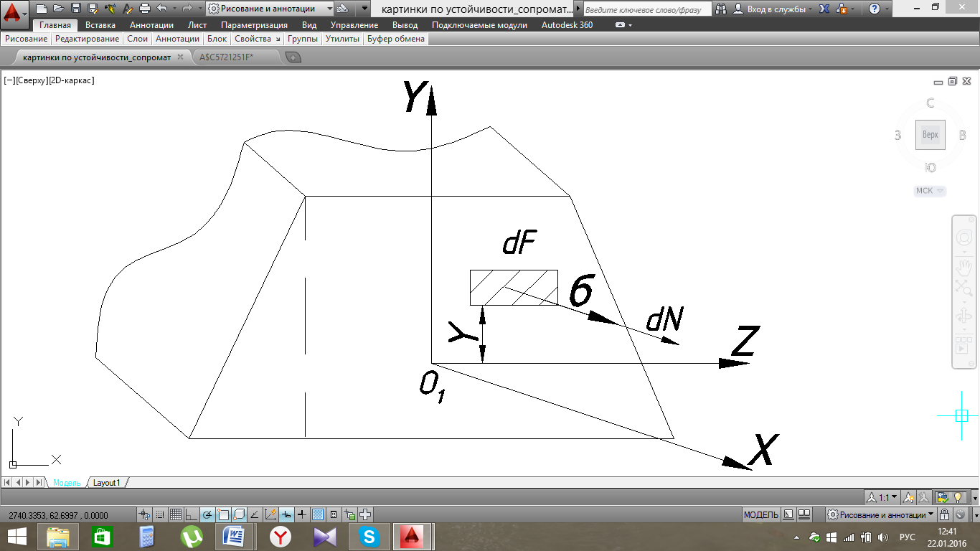Image resolution: width=980 pixels, height=551 pixels.
Task: Click the Save icon in quick access toolbar
Action: tap(75, 9)
